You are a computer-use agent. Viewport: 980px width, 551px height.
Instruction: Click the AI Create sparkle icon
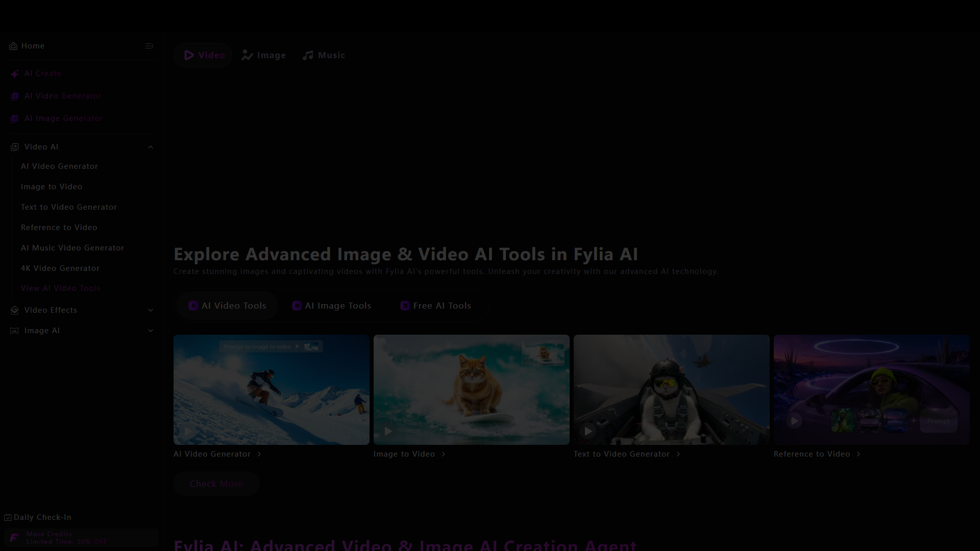[15, 74]
